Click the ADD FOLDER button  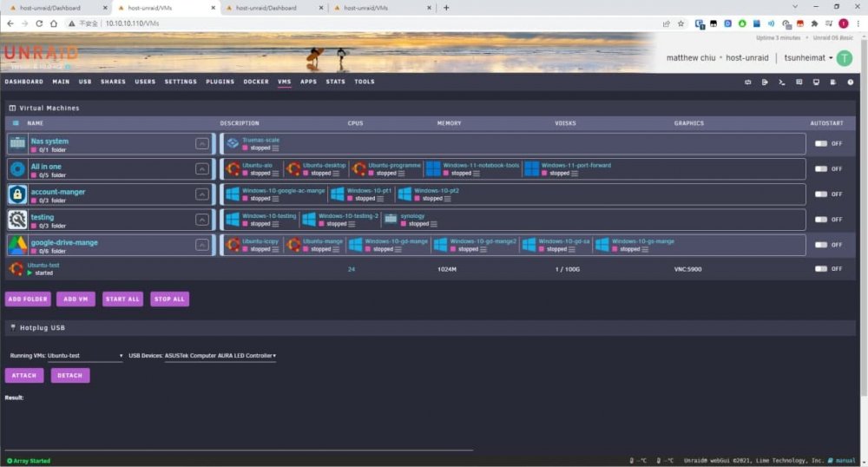(28, 299)
